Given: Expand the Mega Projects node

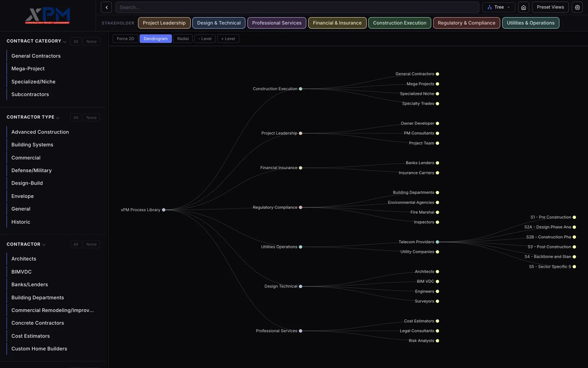Looking at the screenshot, I should pyautogui.click(x=437, y=84).
